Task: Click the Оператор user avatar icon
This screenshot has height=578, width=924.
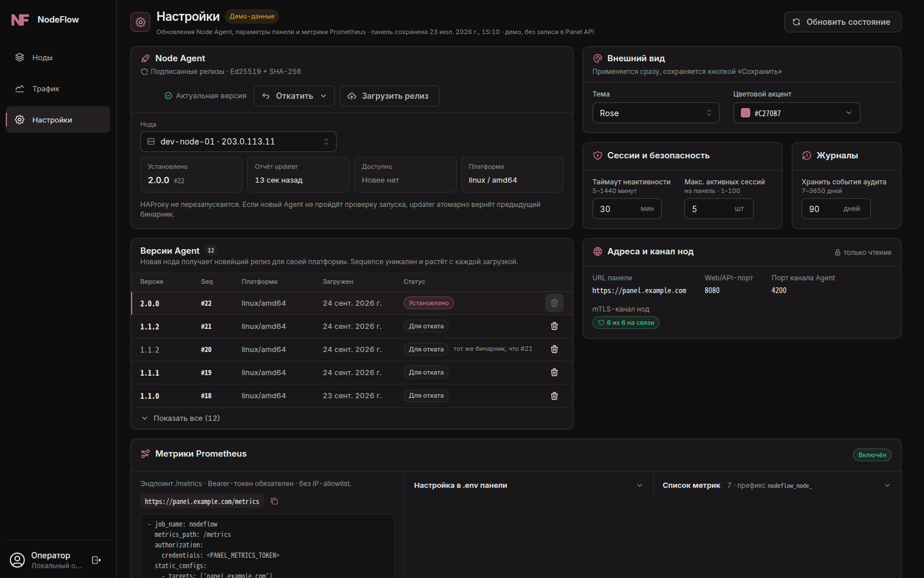Action: [x=18, y=560]
